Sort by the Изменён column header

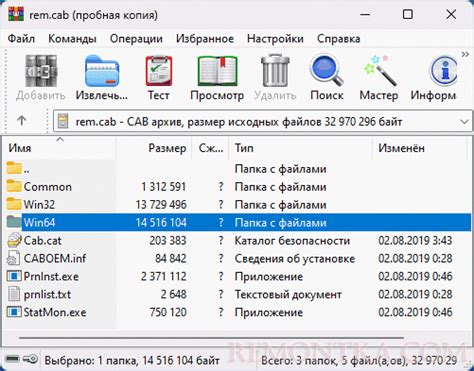pos(420,148)
